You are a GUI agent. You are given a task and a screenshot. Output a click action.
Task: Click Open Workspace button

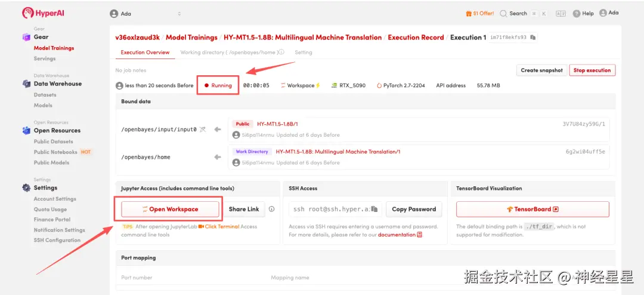pyautogui.click(x=170, y=209)
